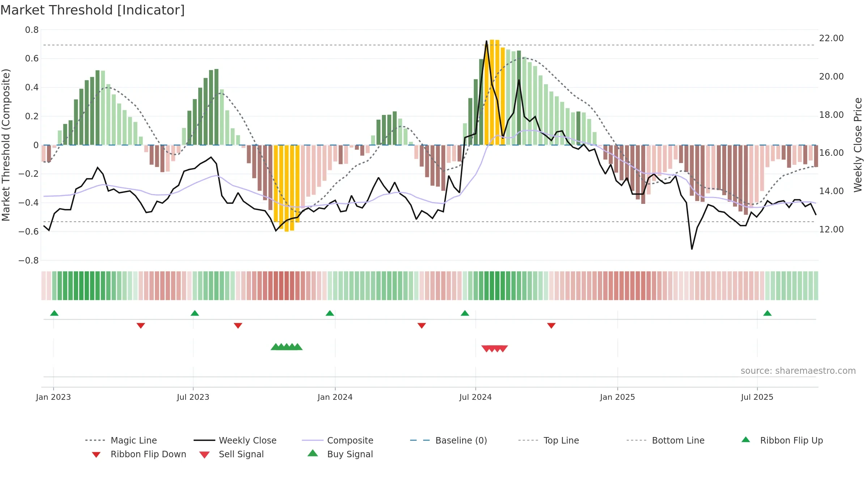This screenshot has width=868, height=488.
Task: Click the Jul 2025 axis label
Action: point(757,397)
